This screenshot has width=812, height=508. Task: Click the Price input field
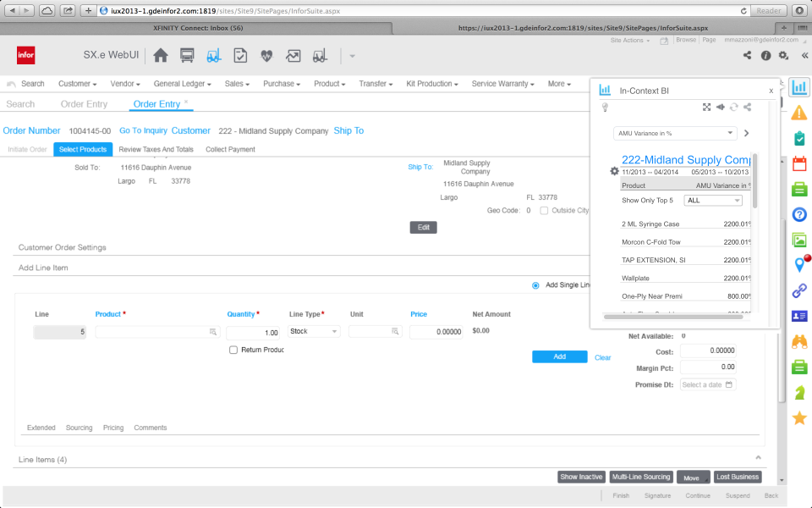[436, 332]
